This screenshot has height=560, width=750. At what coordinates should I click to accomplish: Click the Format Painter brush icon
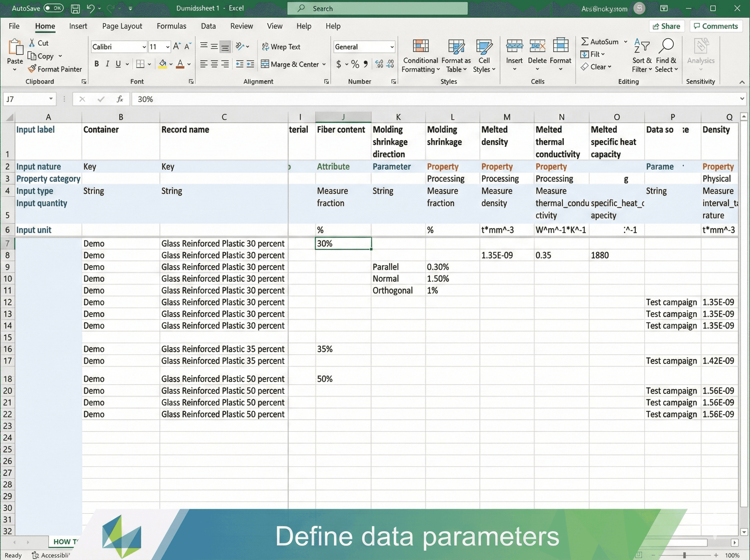point(32,69)
